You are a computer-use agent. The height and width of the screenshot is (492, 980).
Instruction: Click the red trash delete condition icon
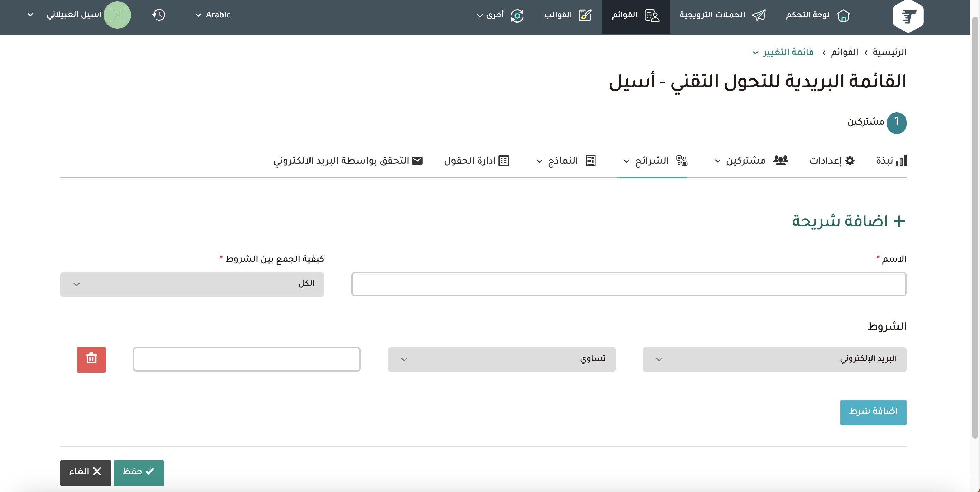click(x=91, y=359)
